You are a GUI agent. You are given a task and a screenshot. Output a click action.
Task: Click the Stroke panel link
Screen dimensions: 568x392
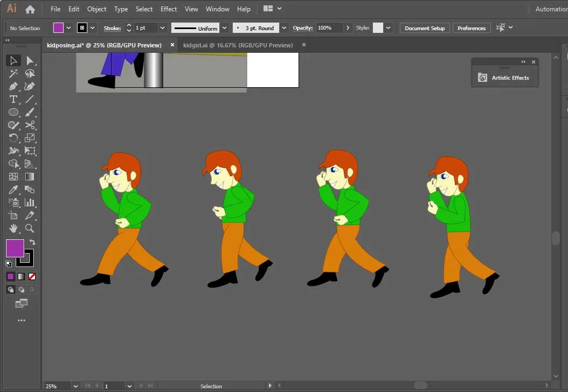pos(112,28)
